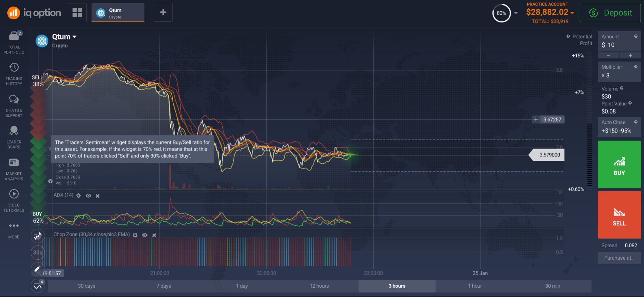Viewport: 644px width, 297px height.
Task: Click help icon beside candle info
Action: [x=50, y=181]
